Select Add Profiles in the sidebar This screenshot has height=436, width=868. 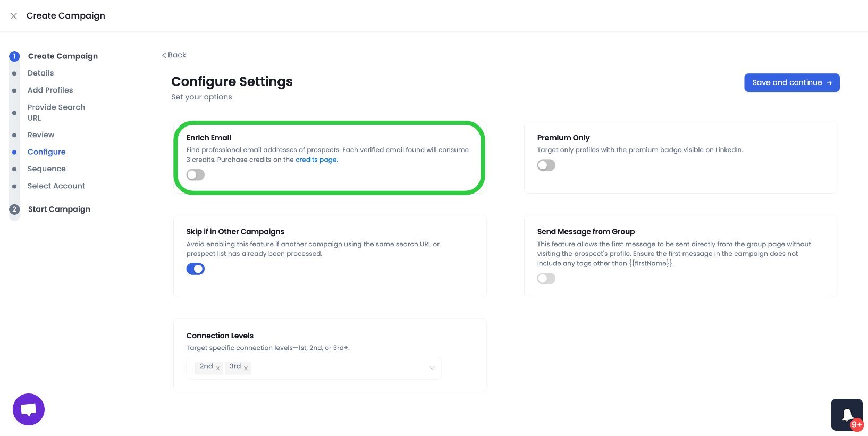coord(50,90)
